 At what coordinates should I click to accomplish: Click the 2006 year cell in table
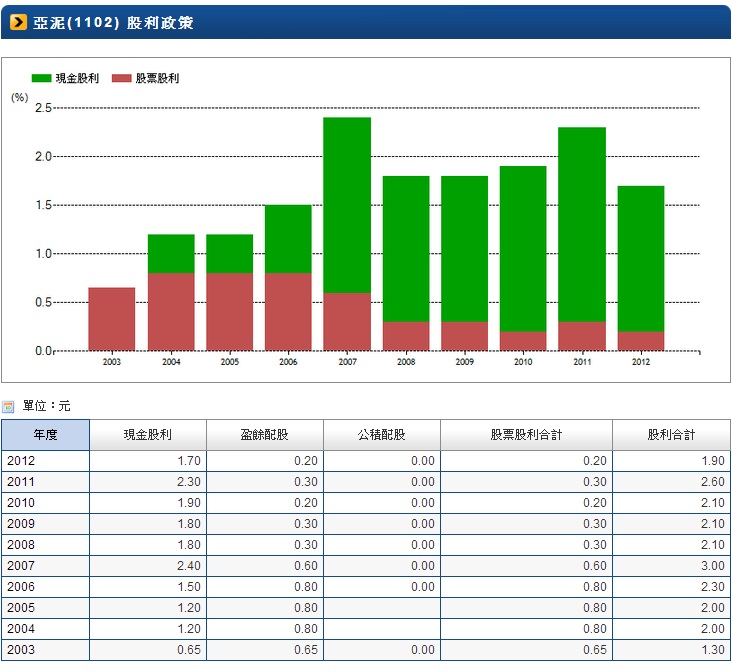[45, 587]
